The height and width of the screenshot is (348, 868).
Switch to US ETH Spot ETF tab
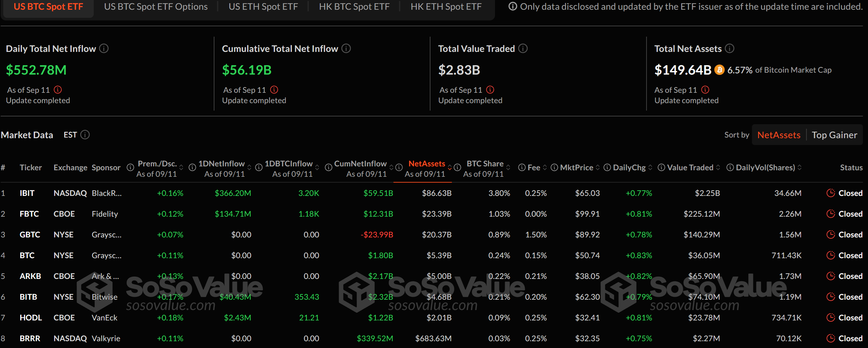tap(263, 6)
